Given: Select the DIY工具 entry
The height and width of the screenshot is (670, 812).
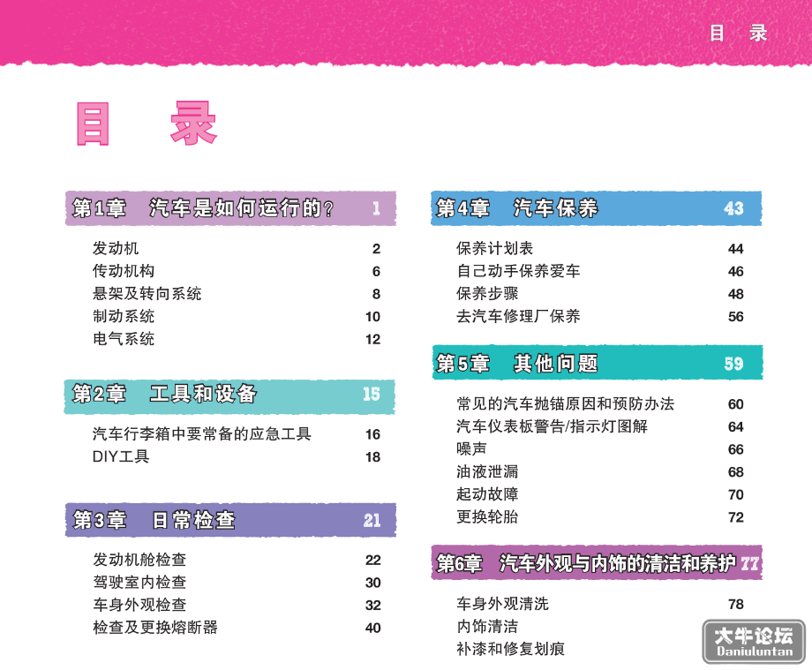Looking at the screenshot, I should tap(121, 456).
